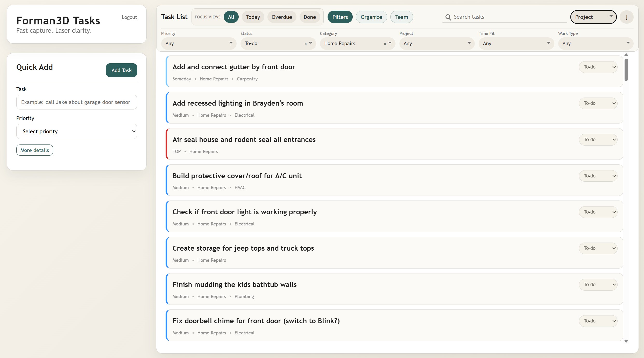Switch to the Today focus view

coord(253,17)
